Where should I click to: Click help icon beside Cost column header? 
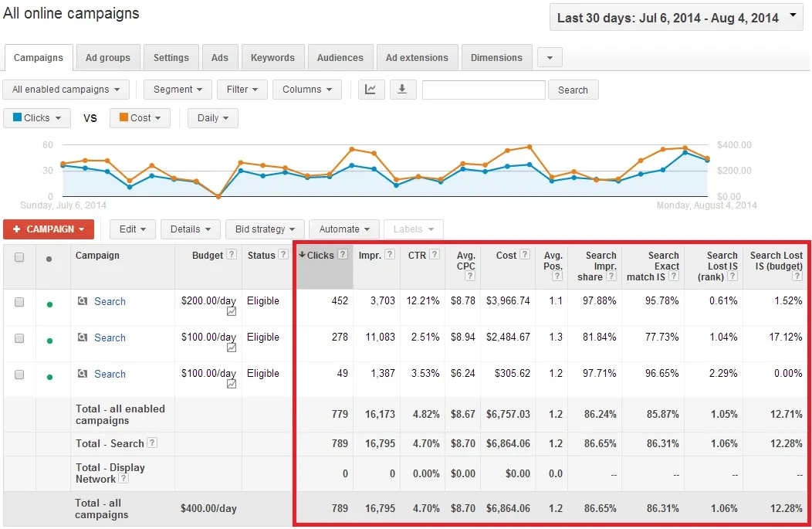525,255
